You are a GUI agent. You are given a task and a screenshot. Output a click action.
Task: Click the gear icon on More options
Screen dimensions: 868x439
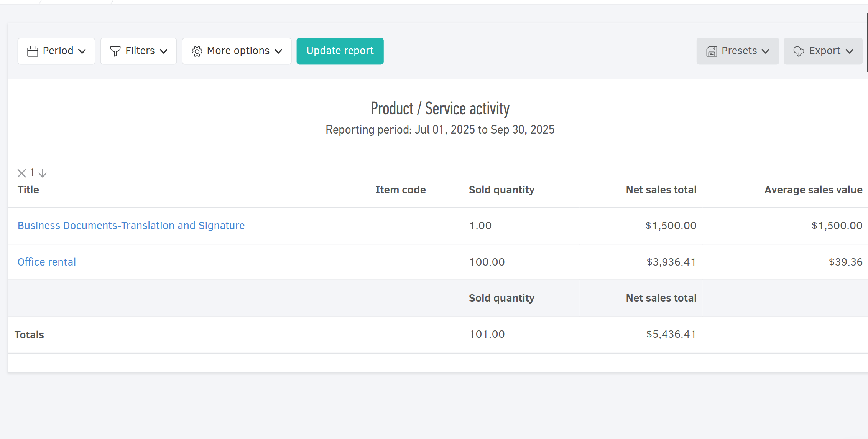[197, 51]
